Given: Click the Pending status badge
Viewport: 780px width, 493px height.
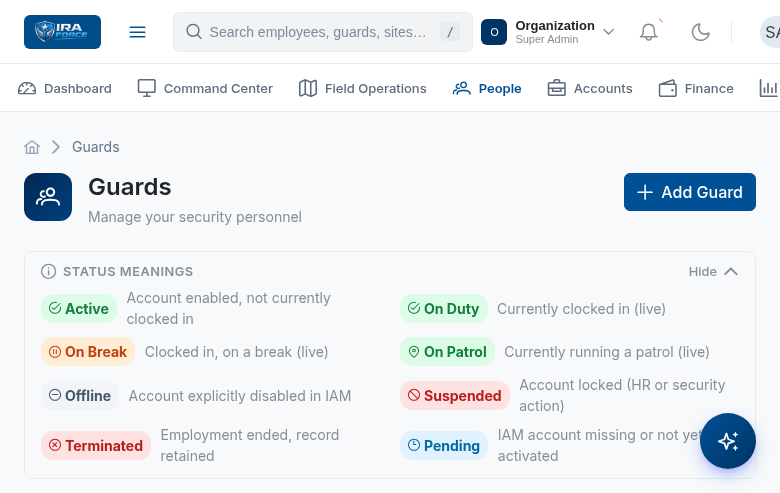Looking at the screenshot, I should pos(444,445).
